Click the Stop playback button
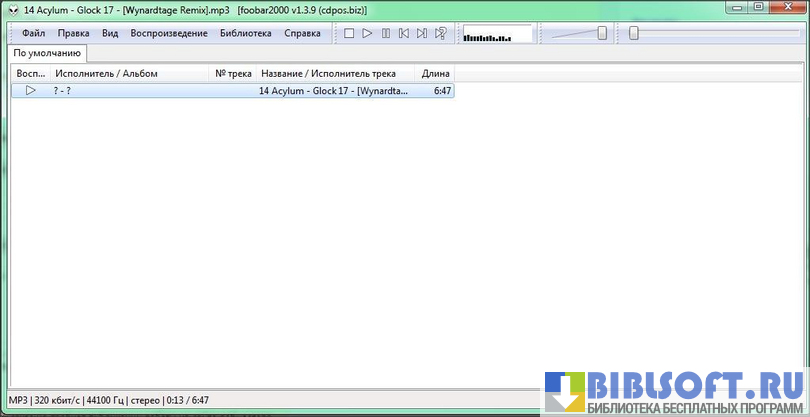The image size is (810, 417). pos(349,33)
